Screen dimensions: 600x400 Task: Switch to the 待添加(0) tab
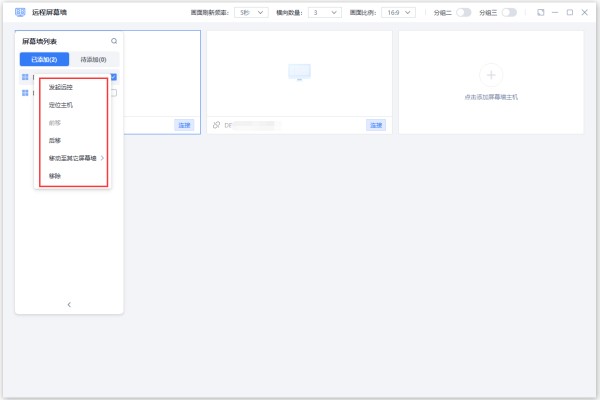coord(93,59)
